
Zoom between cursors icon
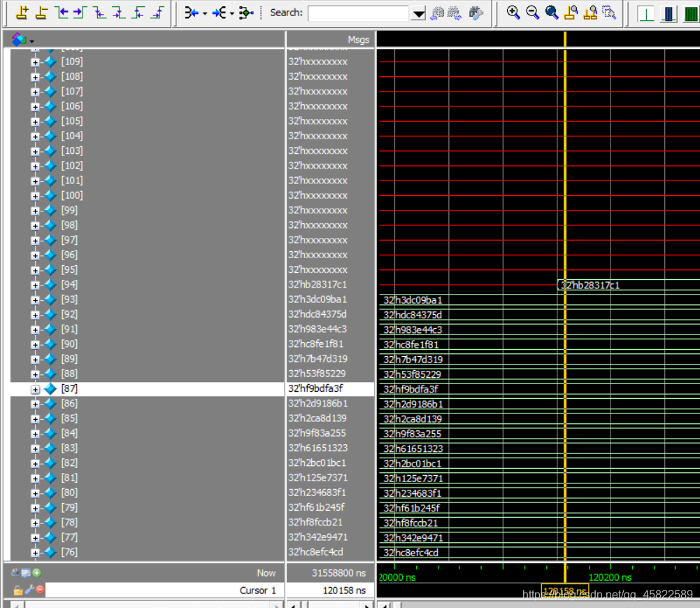(590, 13)
